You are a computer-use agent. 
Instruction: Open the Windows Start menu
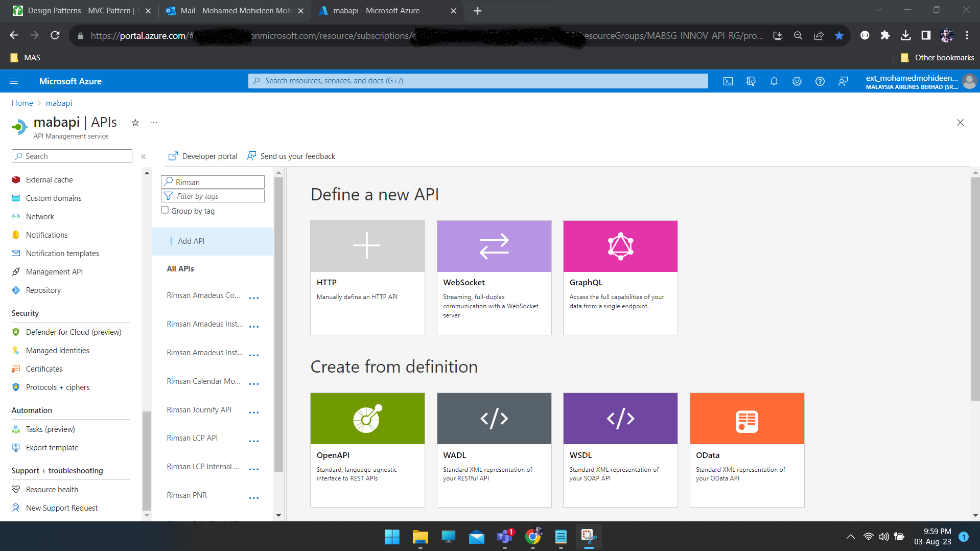pyautogui.click(x=392, y=537)
